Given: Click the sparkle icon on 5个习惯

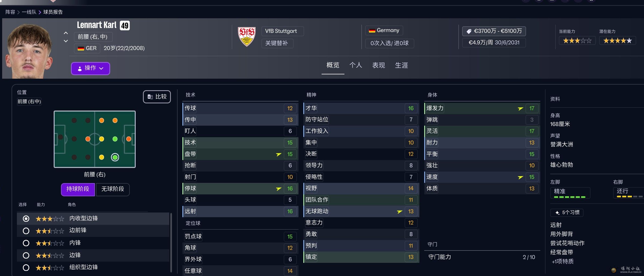Looking at the screenshot, I should 557,213.
